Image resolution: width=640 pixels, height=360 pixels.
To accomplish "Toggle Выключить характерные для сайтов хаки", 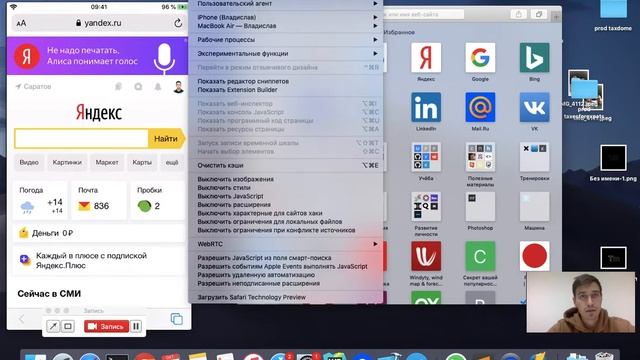I will 287,213.
